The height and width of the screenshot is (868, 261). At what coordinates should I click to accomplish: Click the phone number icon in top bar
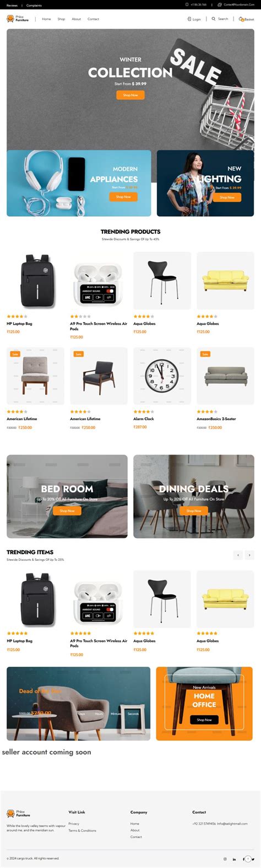point(187,4)
